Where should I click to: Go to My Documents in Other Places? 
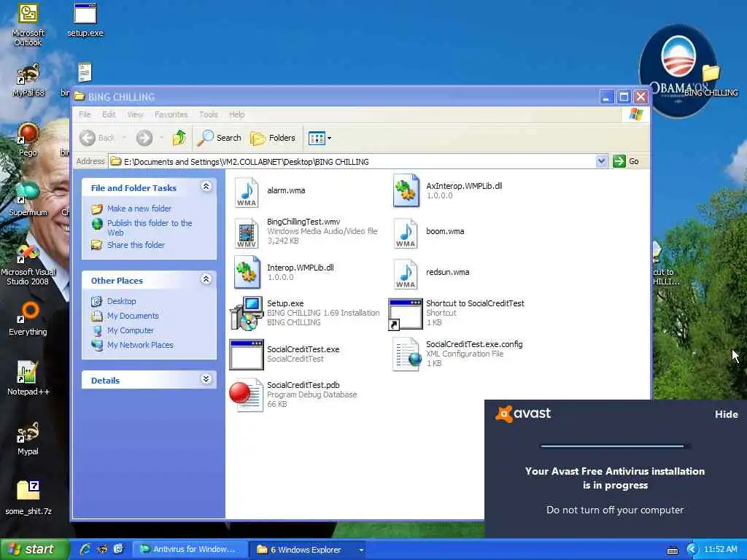[133, 316]
